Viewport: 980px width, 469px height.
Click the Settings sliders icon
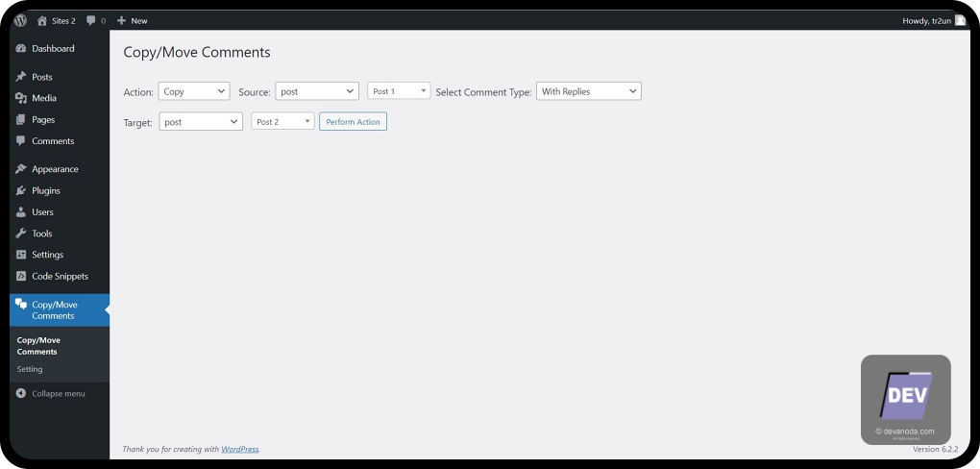click(x=20, y=255)
